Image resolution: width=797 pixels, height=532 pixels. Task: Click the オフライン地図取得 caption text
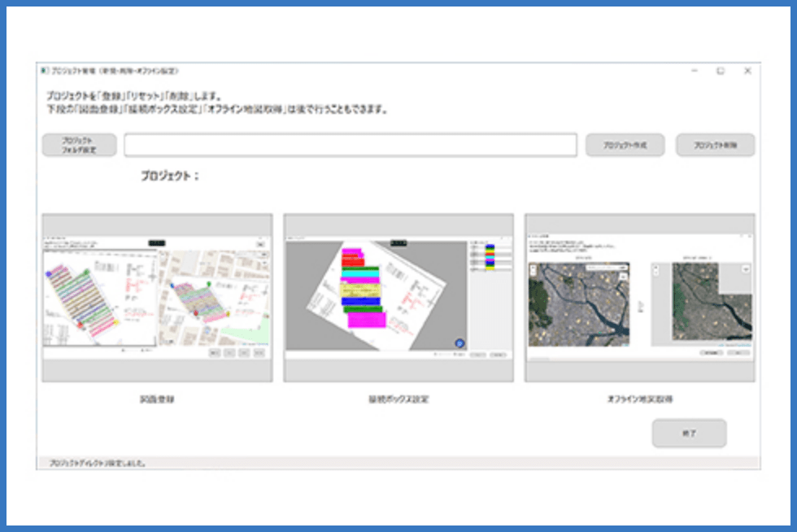tap(639, 399)
